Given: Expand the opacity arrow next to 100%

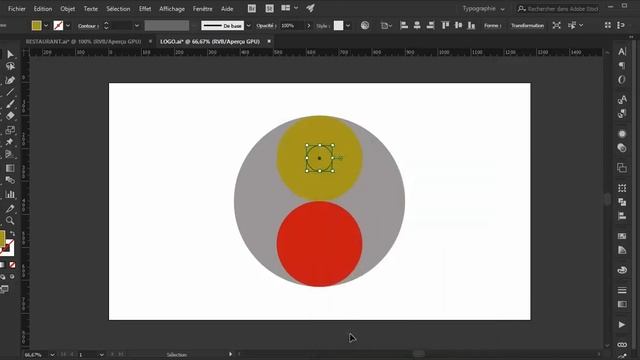Looking at the screenshot, I should (x=309, y=26).
